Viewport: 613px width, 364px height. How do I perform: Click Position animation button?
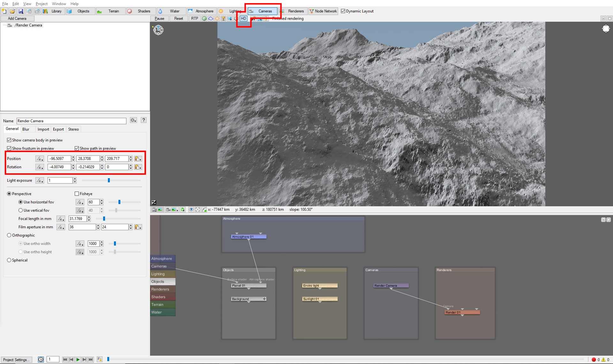pos(40,159)
